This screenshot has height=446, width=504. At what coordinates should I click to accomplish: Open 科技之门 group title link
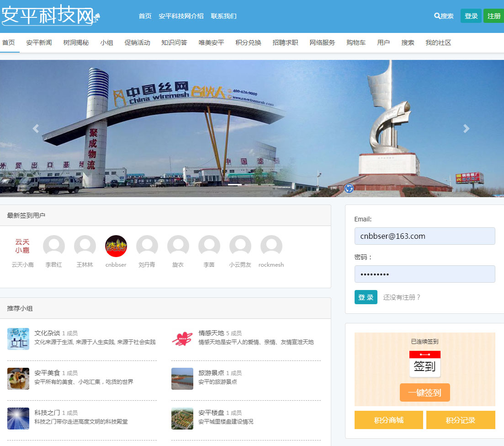click(x=47, y=413)
